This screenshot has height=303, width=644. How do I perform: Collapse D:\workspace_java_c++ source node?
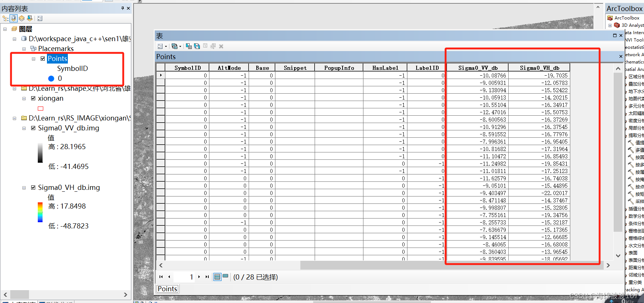14,39
